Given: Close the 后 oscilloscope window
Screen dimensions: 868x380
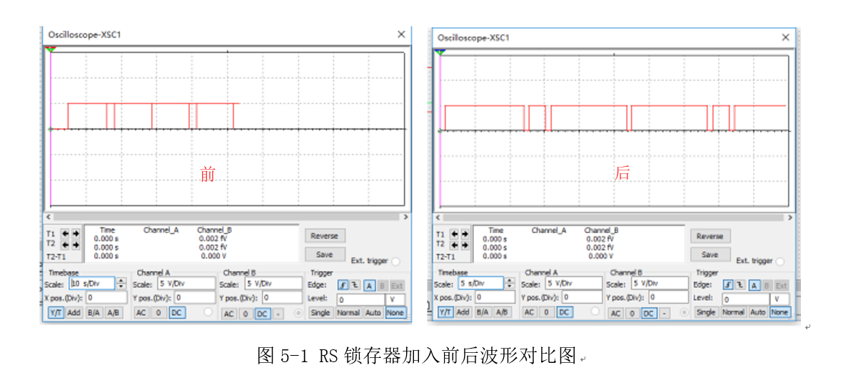Looking at the screenshot, I should pos(786,37).
